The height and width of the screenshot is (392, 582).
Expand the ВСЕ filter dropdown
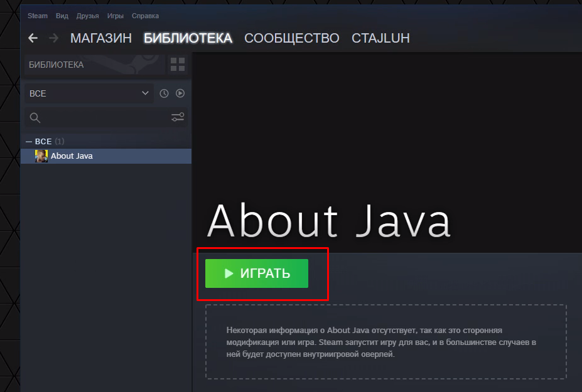pos(89,93)
